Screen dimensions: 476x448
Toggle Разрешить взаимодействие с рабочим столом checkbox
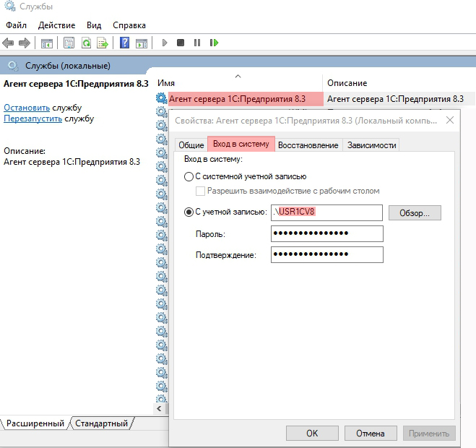[200, 191]
